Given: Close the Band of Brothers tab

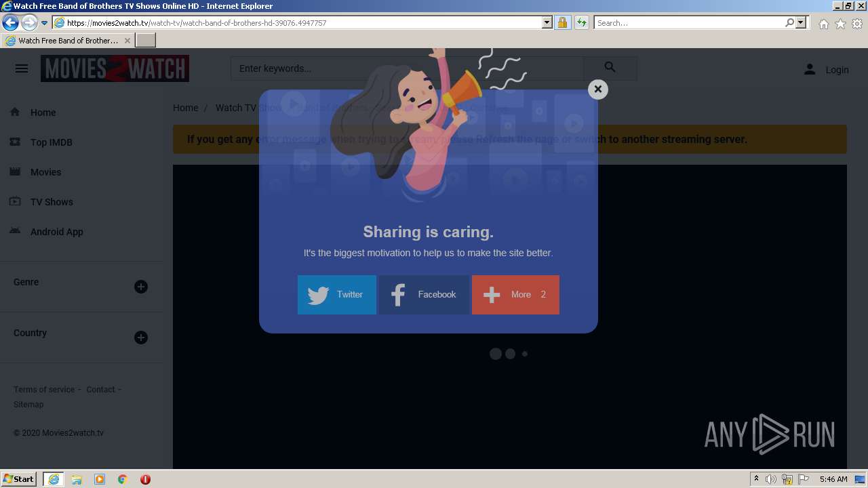Looking at the screenshot, I should coord(127,41).
